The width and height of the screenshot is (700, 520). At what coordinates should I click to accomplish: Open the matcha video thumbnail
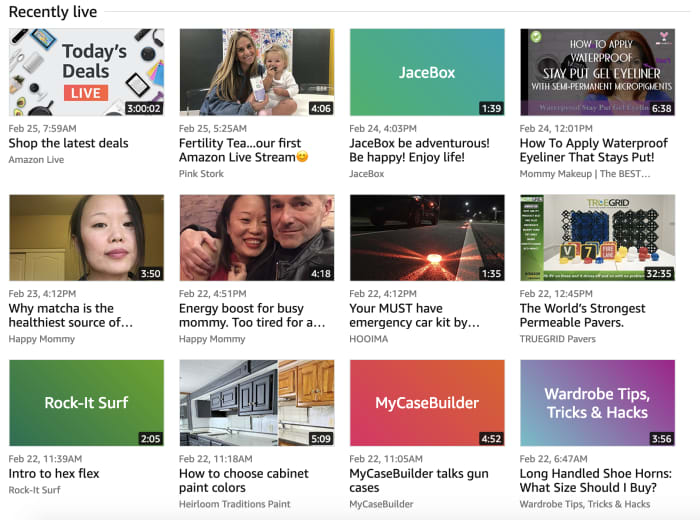click(x=86, y=238)
